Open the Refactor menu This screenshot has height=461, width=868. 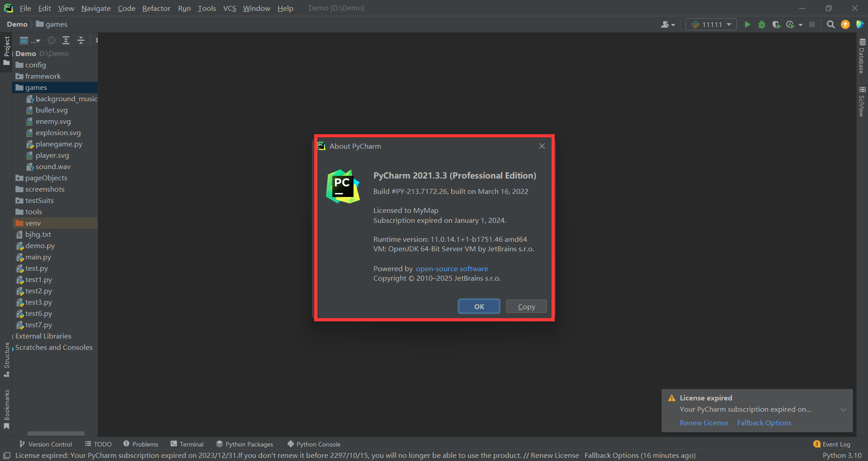click(156, 8)
